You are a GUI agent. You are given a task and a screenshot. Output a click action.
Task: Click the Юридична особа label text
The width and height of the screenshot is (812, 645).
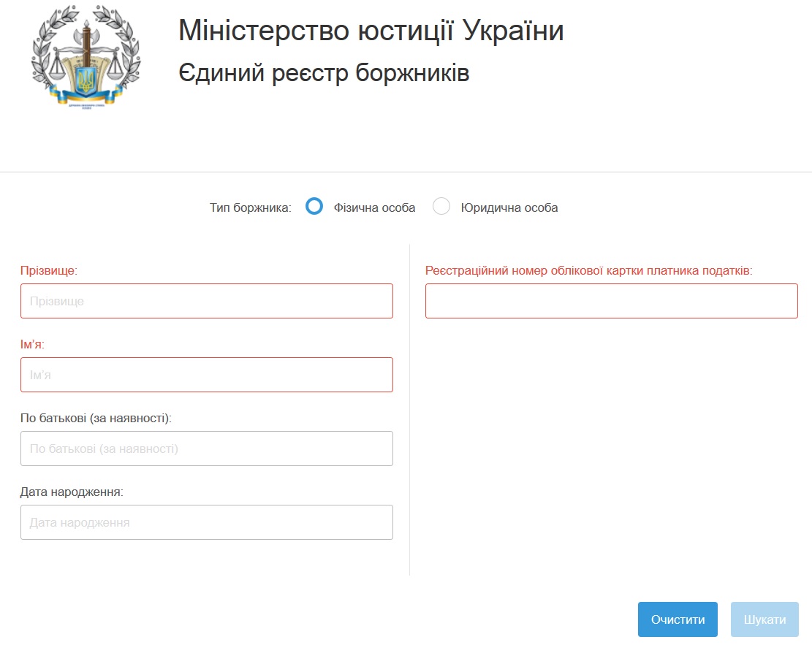[x=509, y=208]
